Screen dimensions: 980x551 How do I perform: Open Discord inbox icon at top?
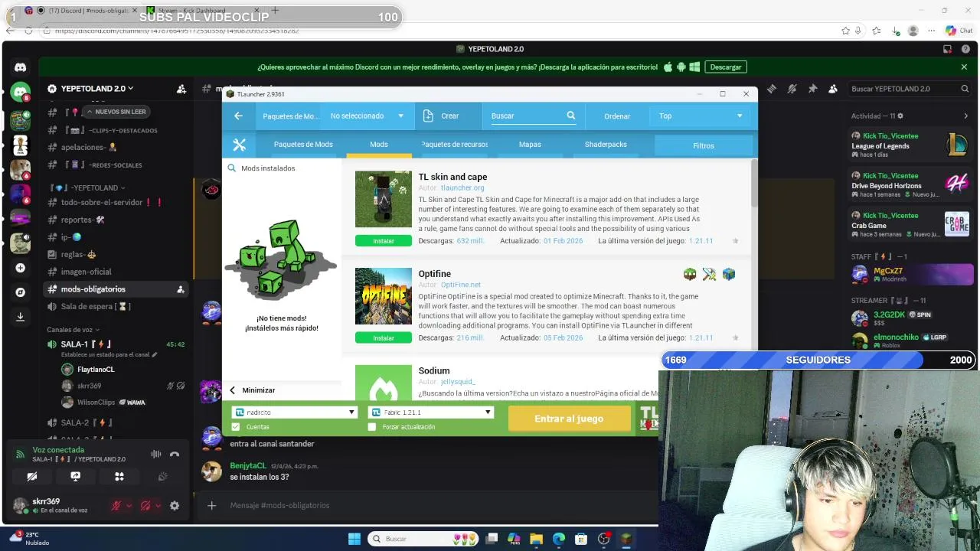(946, 49)
